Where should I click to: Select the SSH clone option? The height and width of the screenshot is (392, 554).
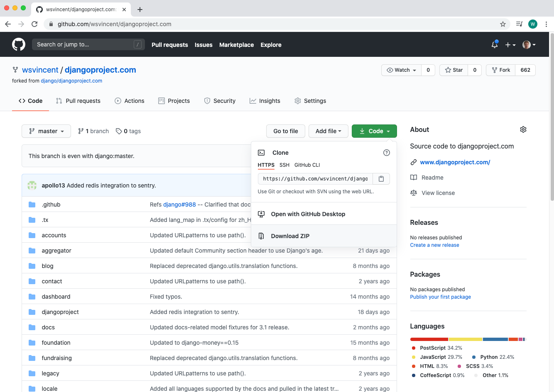pyautogui.click(x=284, y=165)
